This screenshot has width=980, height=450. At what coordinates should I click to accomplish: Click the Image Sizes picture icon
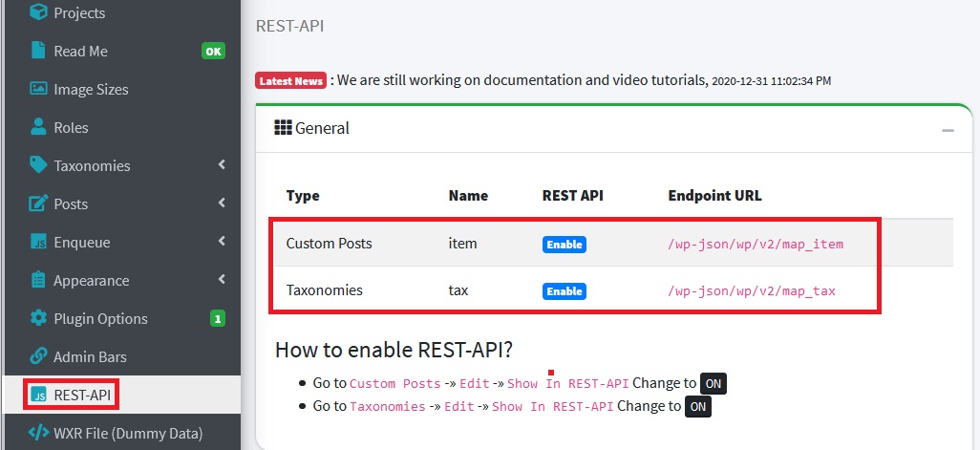(x=38, y=89)
